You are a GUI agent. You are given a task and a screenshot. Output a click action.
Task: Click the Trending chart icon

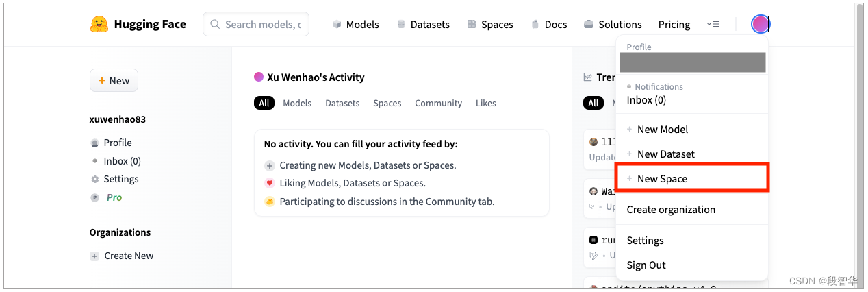tap(587, 77)
